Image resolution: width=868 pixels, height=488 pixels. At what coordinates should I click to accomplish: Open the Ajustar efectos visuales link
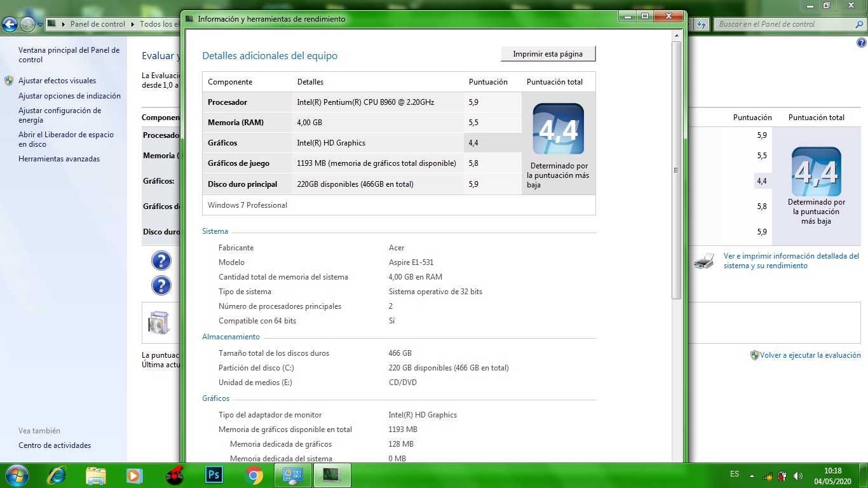click(x=57, y=81)
